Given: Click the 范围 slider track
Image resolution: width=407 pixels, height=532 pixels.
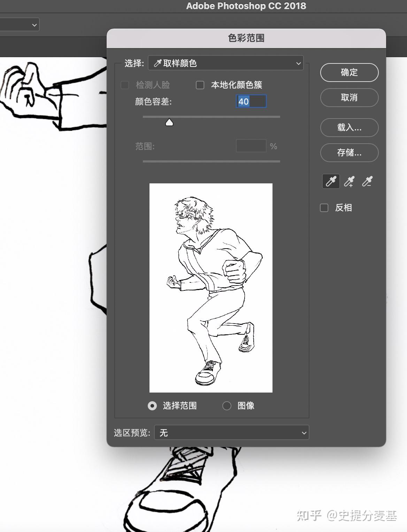Looking at the screenshot, I should coord(212,161).
